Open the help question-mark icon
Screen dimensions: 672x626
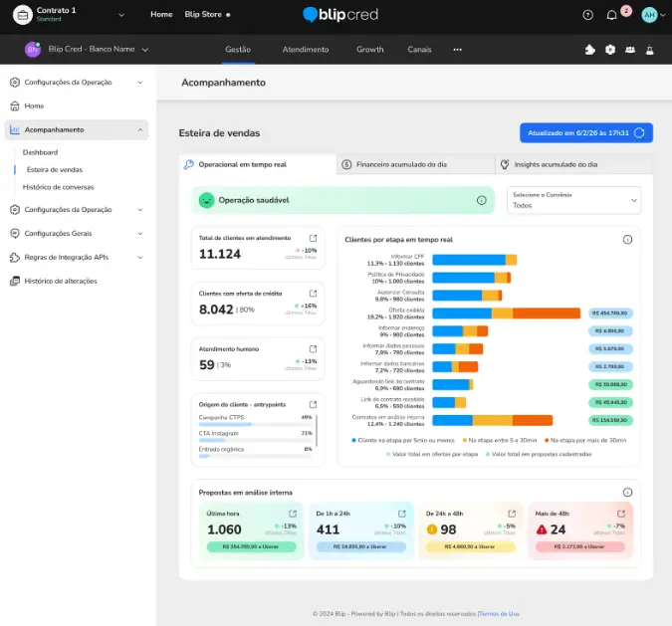click(587, 15)
